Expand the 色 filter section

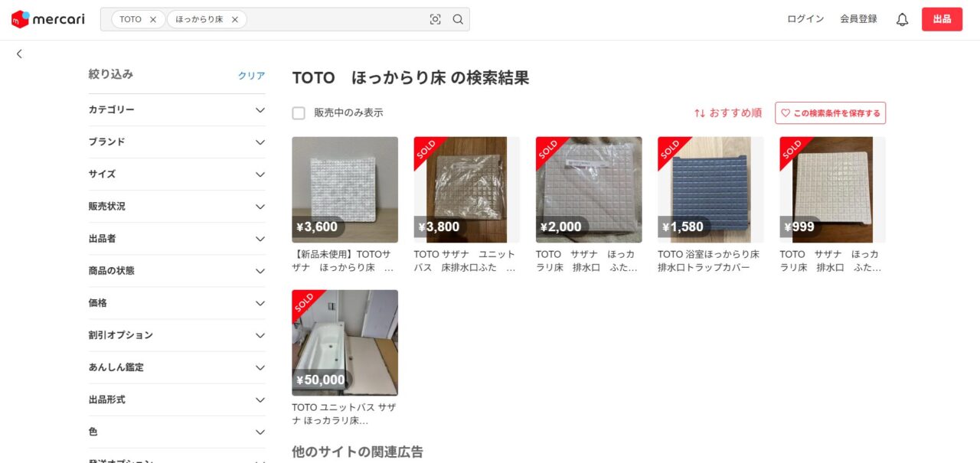[177, 431]
